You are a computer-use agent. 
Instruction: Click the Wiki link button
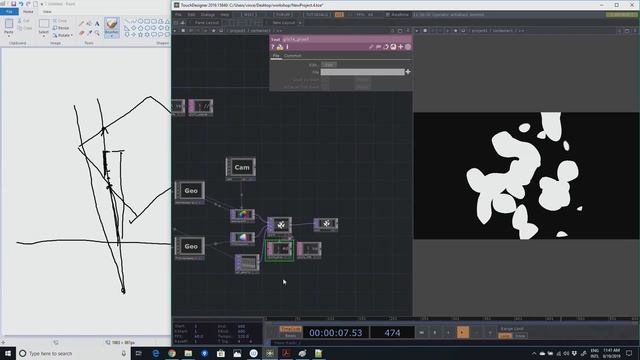click(x=248, y=15)
